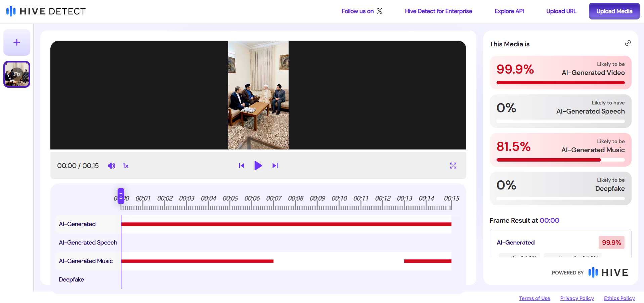
Task: Open the AI-Generated Speech 0% card
Action: [x=561, y=111]
